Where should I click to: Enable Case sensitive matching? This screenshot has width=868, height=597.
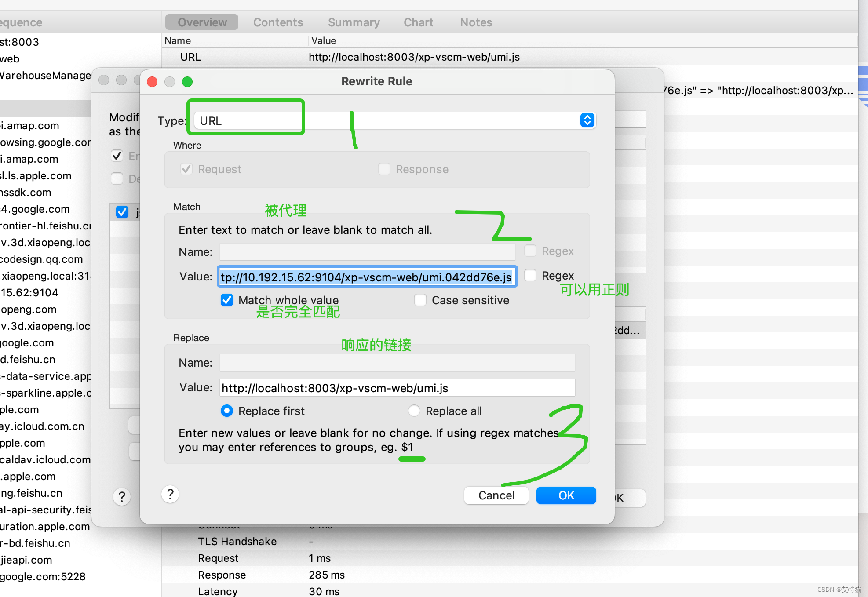click(x=420, y=300)
